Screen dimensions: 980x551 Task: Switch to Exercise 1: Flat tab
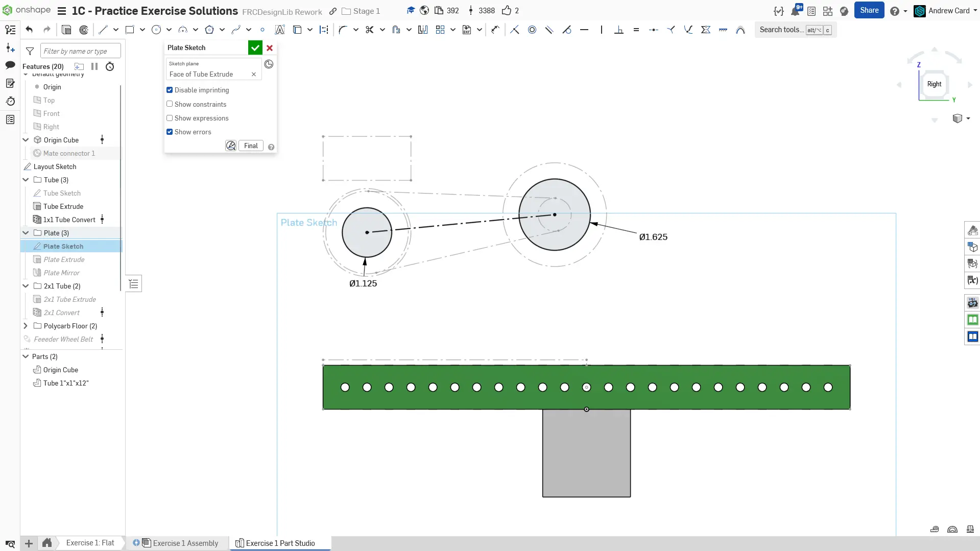click(90, 543)
